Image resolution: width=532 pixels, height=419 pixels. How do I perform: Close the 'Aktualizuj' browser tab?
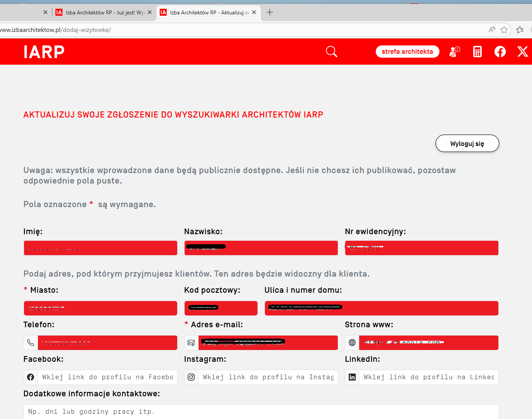pos(254,12)
